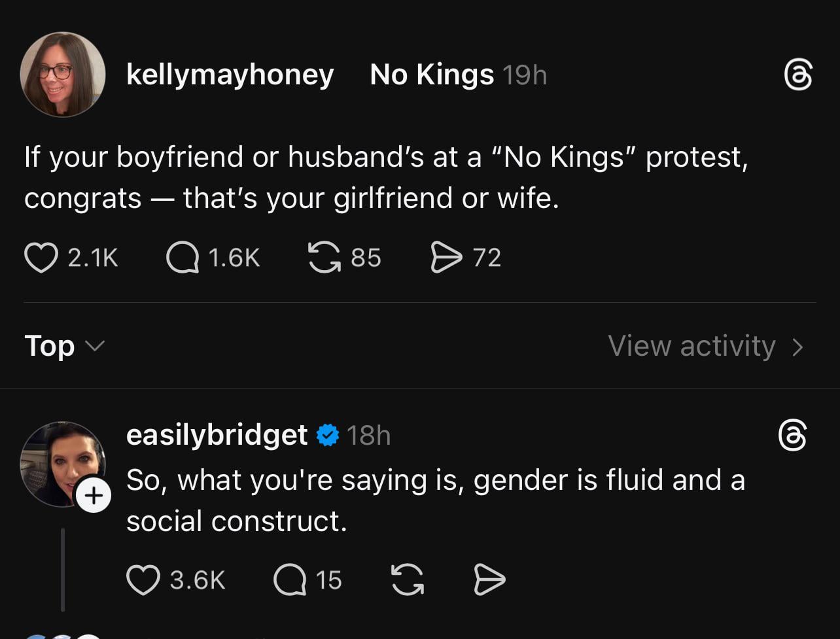Image resolution: width=840 pixels, height=639 pixels.
Task: Share easilybridget's reply via send icon
Action: (x=489, y=580)
